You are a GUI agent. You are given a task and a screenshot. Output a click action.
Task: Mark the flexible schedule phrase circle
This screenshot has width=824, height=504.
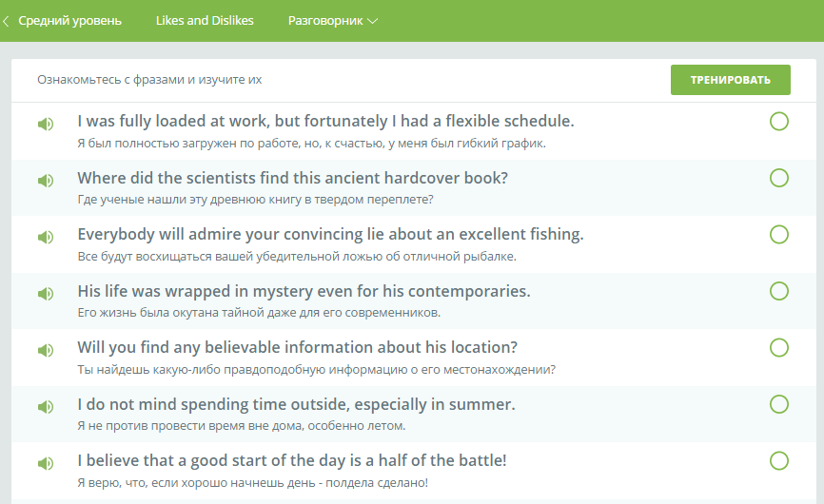point(779,122)
